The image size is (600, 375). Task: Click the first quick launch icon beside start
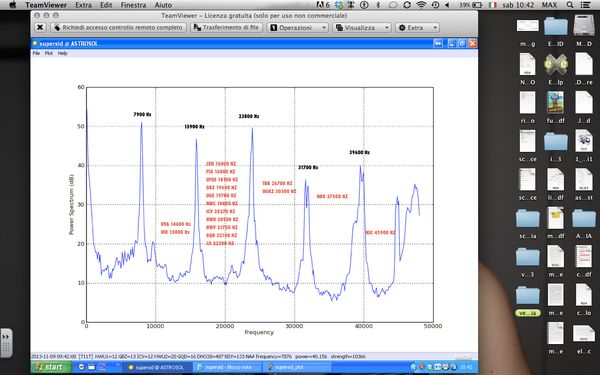(81, 367)
